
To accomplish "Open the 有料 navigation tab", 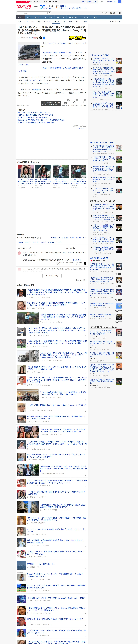I will [x=95, y=17].
